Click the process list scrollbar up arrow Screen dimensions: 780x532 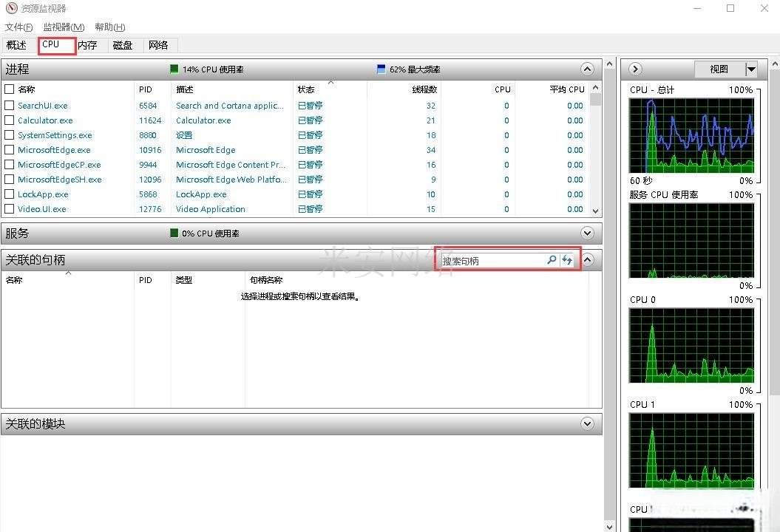point(595,87)
